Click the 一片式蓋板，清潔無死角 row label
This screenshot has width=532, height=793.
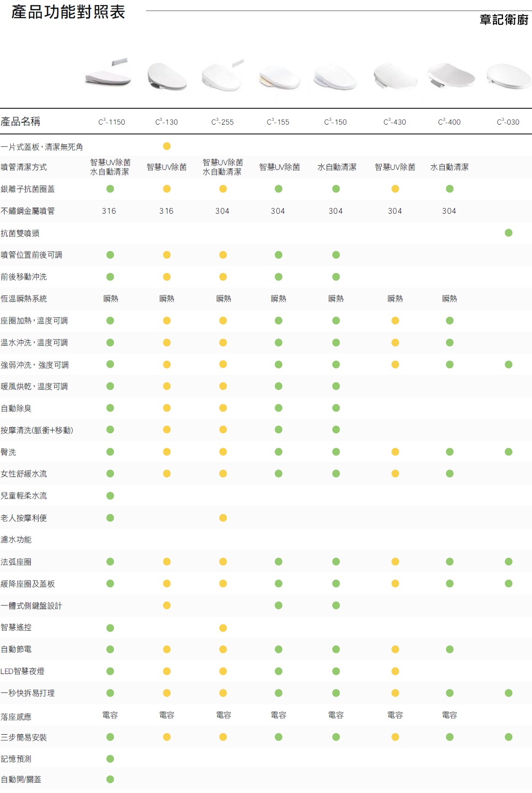[42, 147]
